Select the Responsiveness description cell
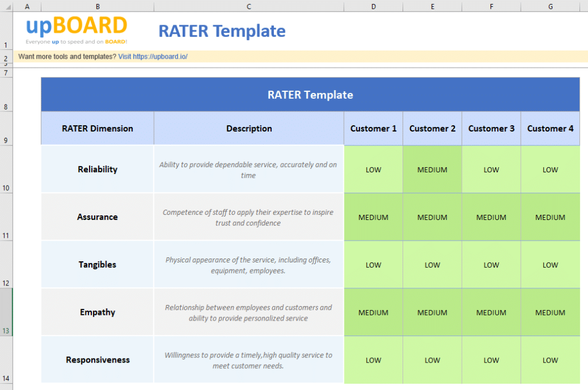This screenshot has width=588, height=390. [x=249, y=360]
